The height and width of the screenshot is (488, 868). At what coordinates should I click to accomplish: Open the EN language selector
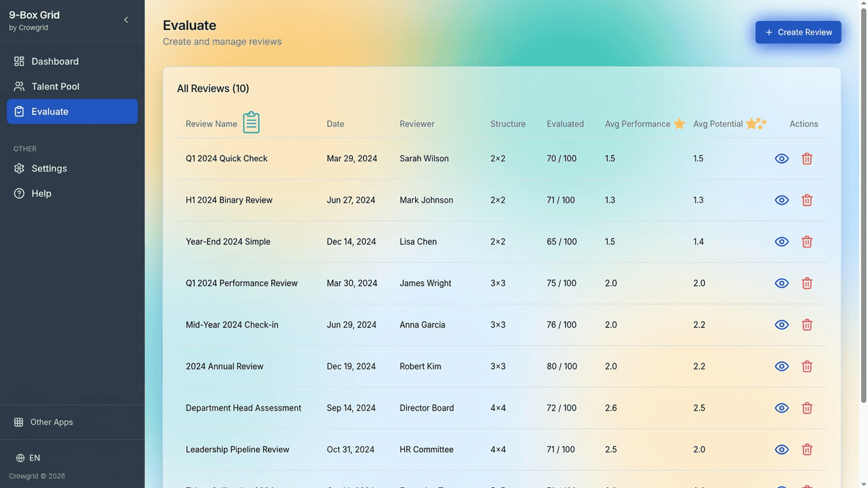pos(28,458)
